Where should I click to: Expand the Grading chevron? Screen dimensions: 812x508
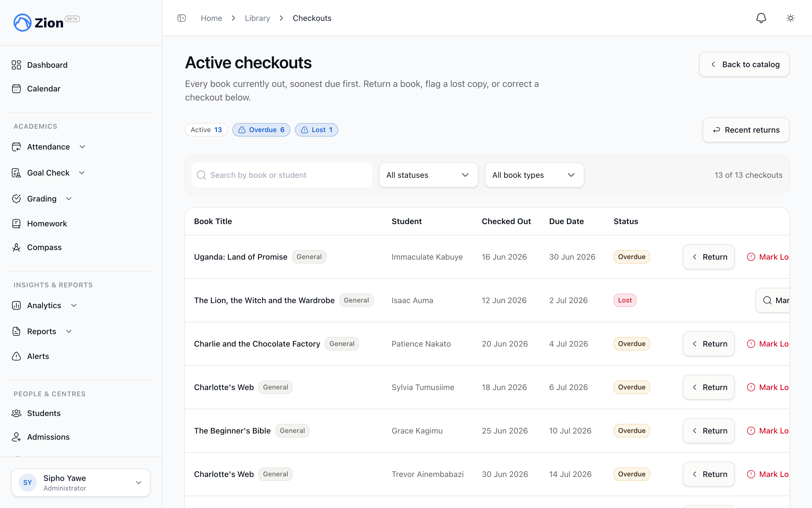(x=69, y=199)
